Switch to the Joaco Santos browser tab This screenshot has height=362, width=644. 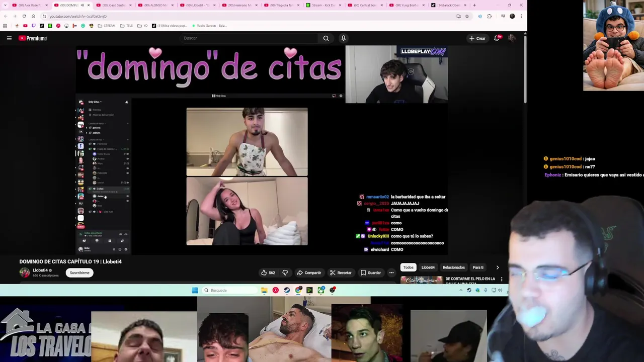click(x=114, y=5)
